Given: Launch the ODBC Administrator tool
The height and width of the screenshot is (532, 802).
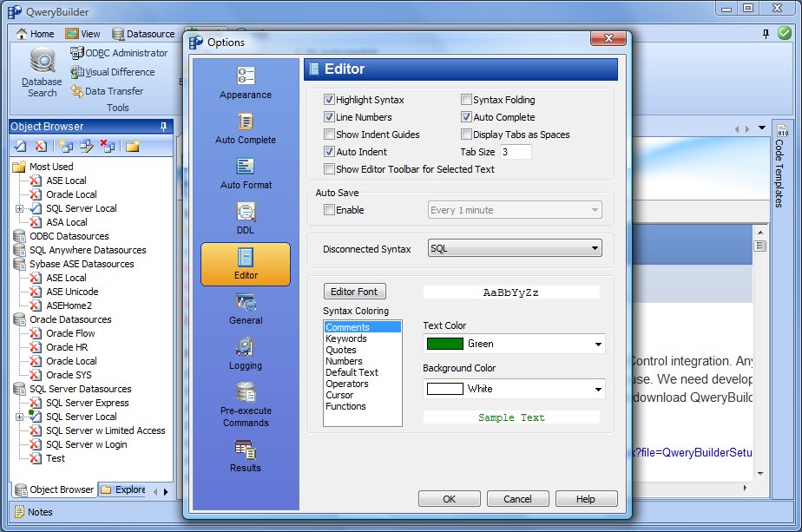Looking at the screenshot, I should 119,53.
